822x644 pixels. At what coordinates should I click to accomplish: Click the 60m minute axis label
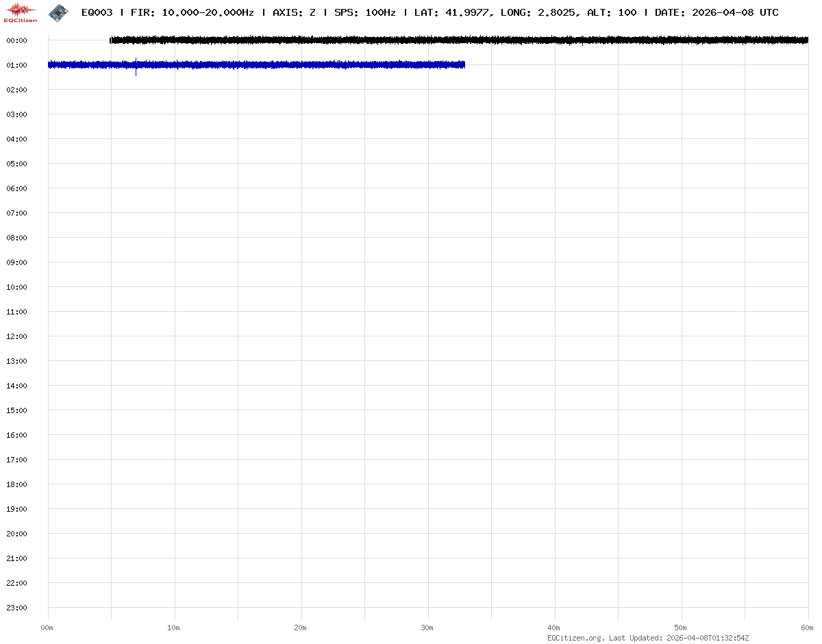(807, 628)
